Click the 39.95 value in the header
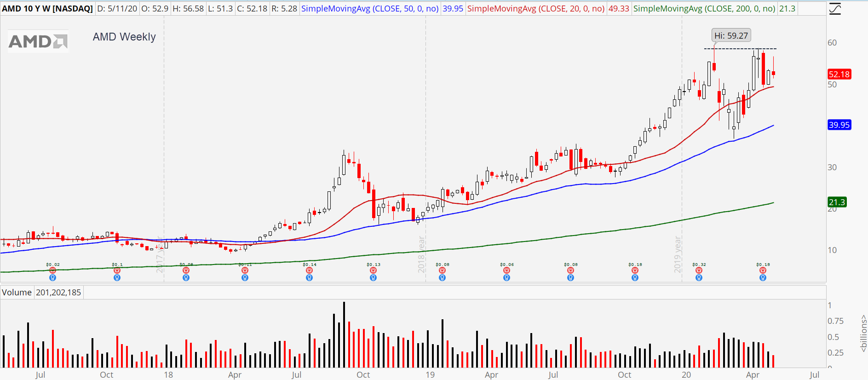Screen dimensions: 868x380 (453, 9)
